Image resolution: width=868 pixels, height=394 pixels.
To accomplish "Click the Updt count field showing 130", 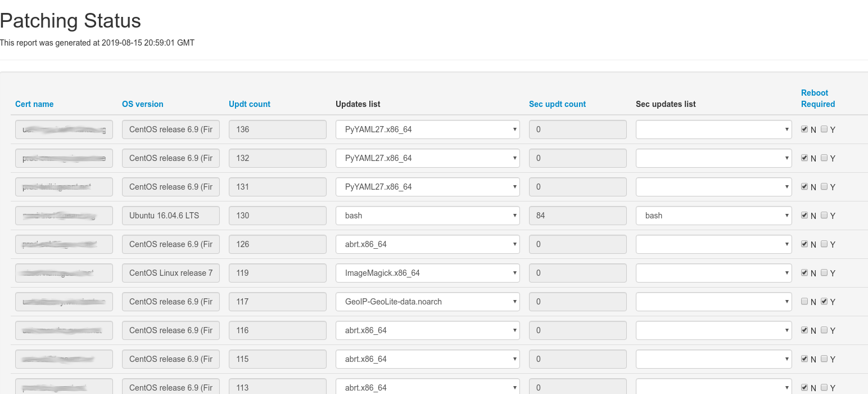I will tap(278, 216).
